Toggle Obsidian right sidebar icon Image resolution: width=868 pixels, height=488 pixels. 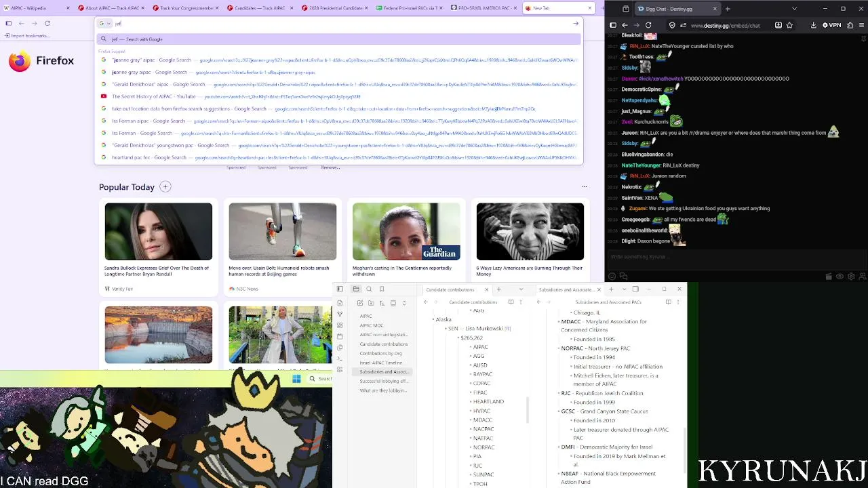coord(635,289)
